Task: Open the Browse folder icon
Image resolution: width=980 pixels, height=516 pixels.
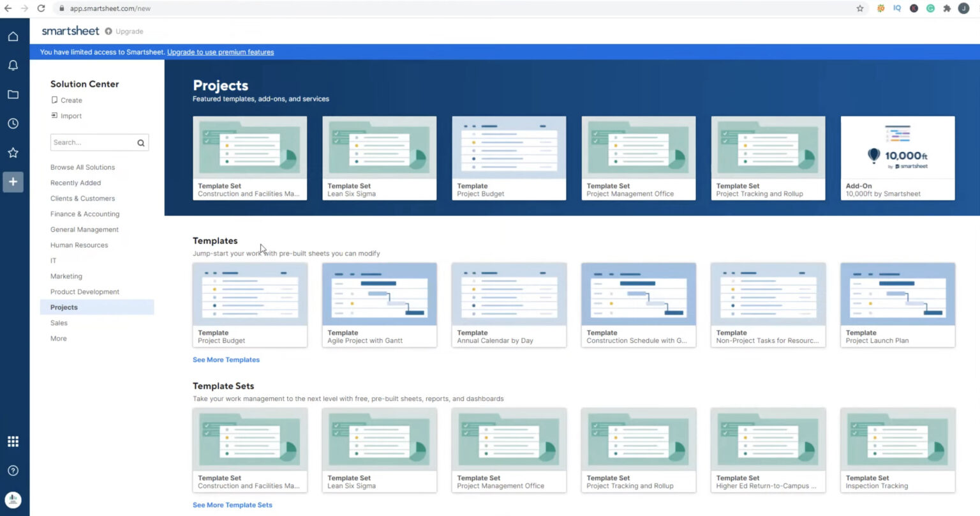Action: click(13, 94)
